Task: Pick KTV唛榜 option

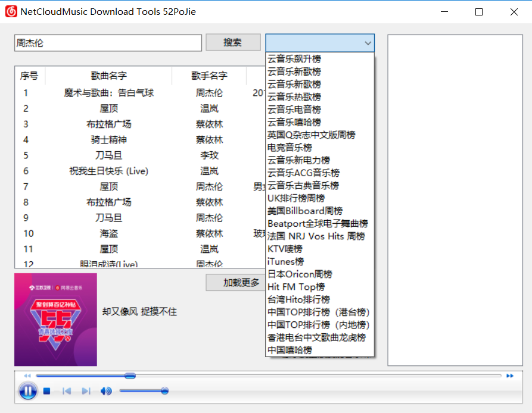Action: (x=319, y=249)
